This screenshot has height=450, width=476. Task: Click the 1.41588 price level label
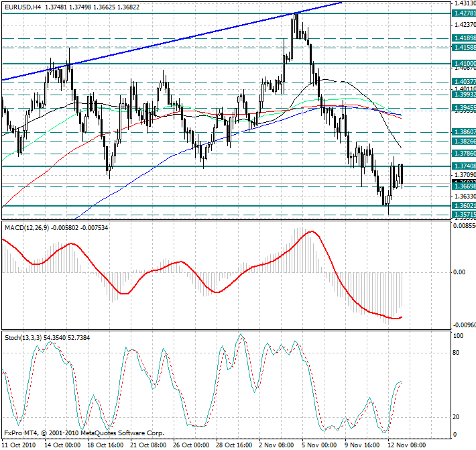click(464, 48)
